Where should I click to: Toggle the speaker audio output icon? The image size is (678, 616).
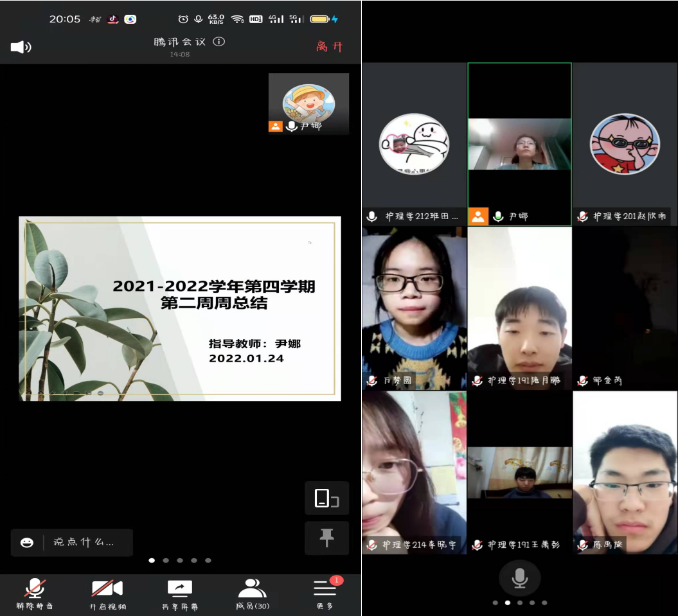(x=21, y=47)
